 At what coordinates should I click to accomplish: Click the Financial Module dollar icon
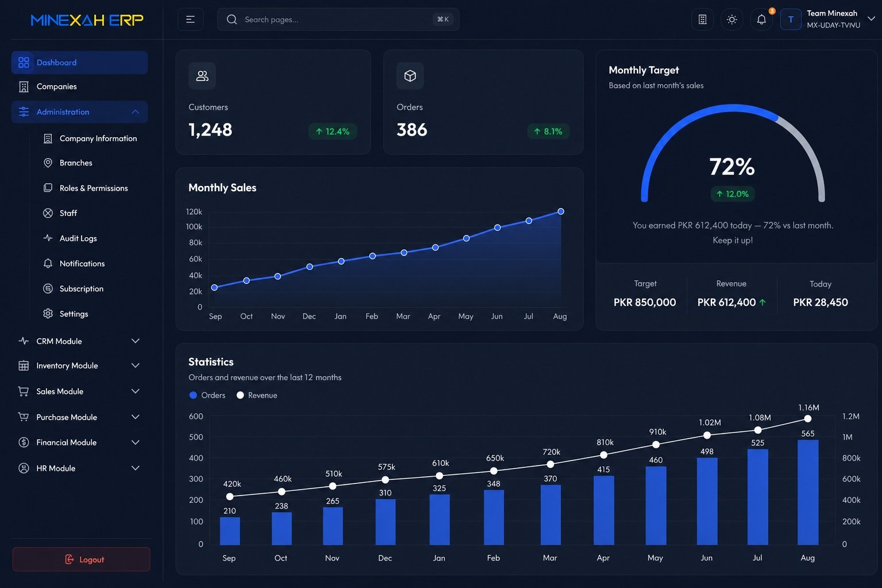[x=24, y=442]
